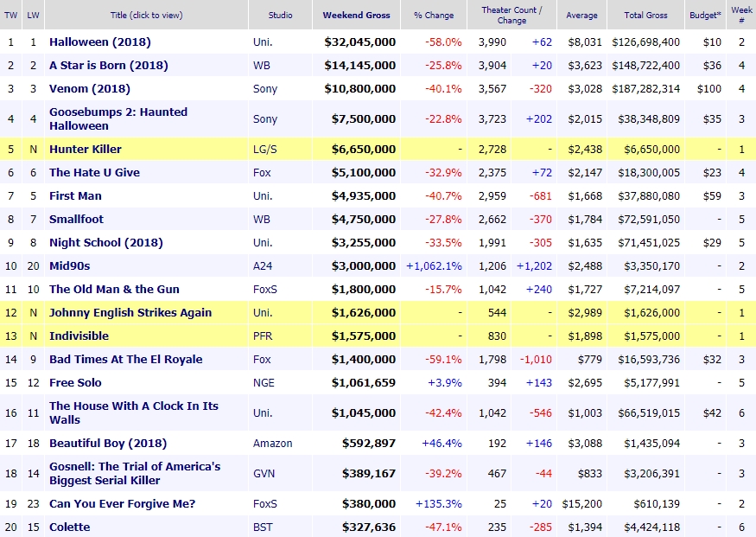Sort table by the TW column header

tap(10, 15)
